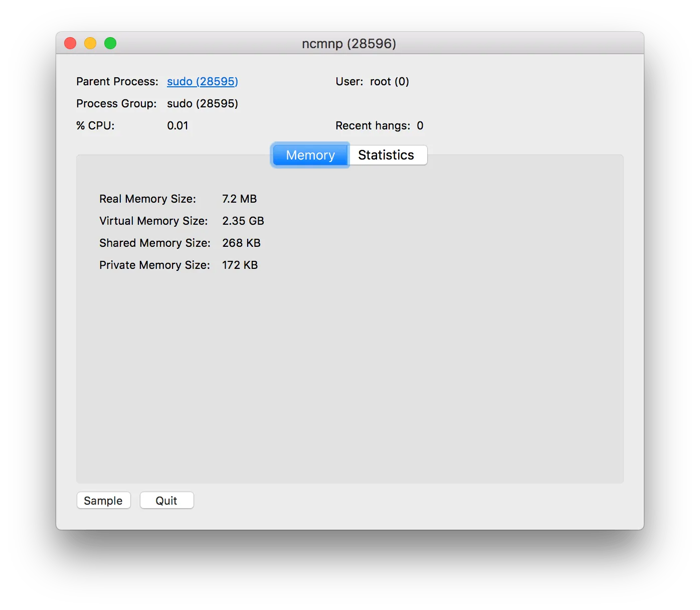Select the 172 KB private memory value
This screenshot has width=700, height=610.
coord(240,265)
